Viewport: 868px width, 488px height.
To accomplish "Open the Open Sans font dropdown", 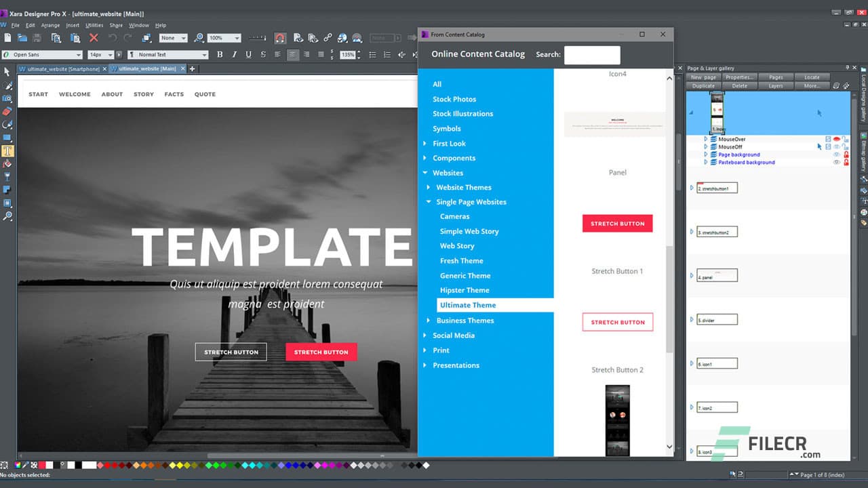I will pos(78,54).
